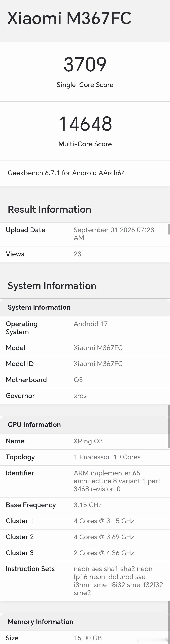Select Xiaomi M367FC in the Model row
This screenshot has width=170, height=644.
[98, 348]
